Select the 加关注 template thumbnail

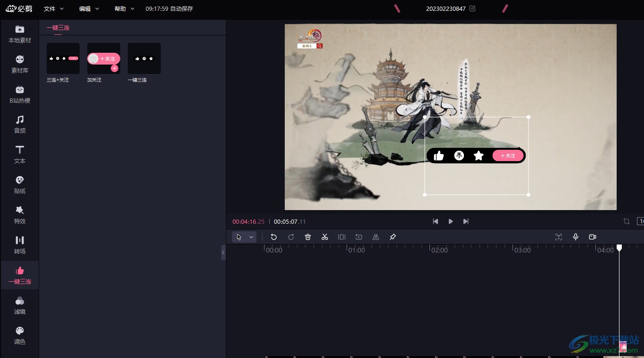[104, 58]
